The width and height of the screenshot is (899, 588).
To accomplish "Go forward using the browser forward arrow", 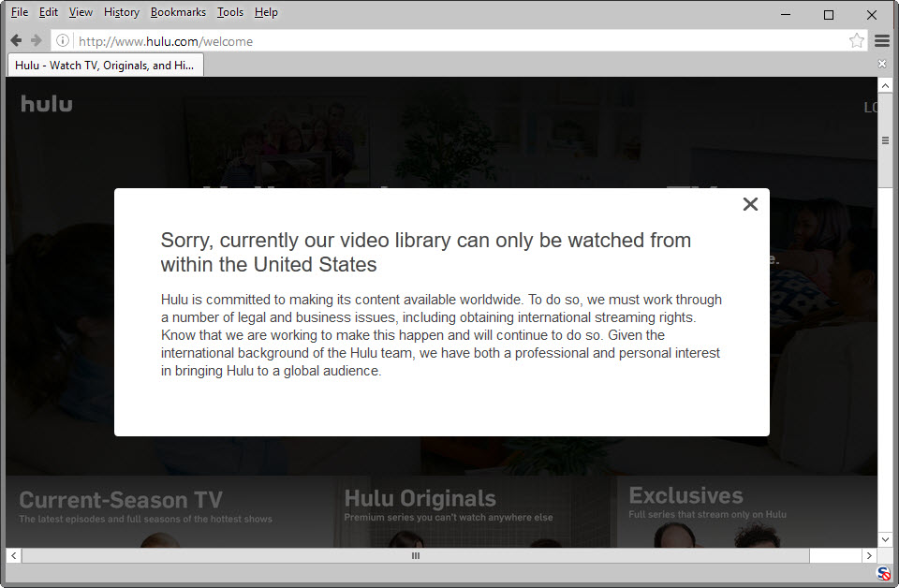I will tap(37, 40).
